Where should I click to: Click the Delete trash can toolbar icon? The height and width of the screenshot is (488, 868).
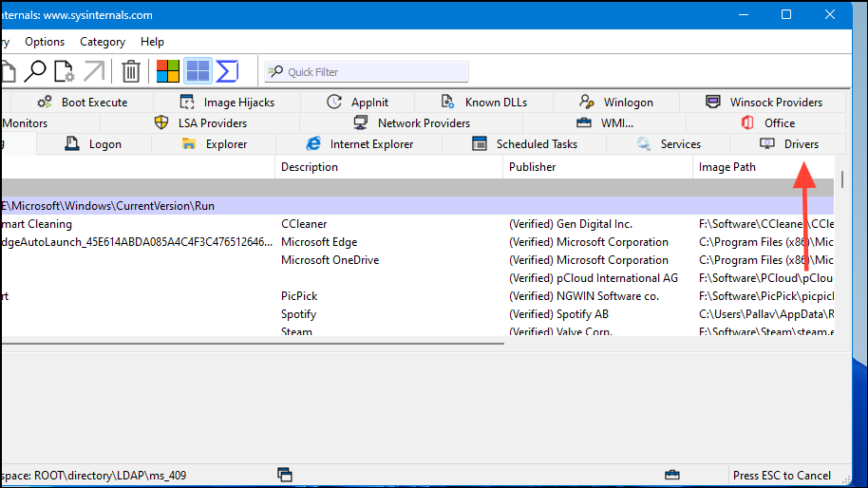pyautogui.click(x=131, y=71)
